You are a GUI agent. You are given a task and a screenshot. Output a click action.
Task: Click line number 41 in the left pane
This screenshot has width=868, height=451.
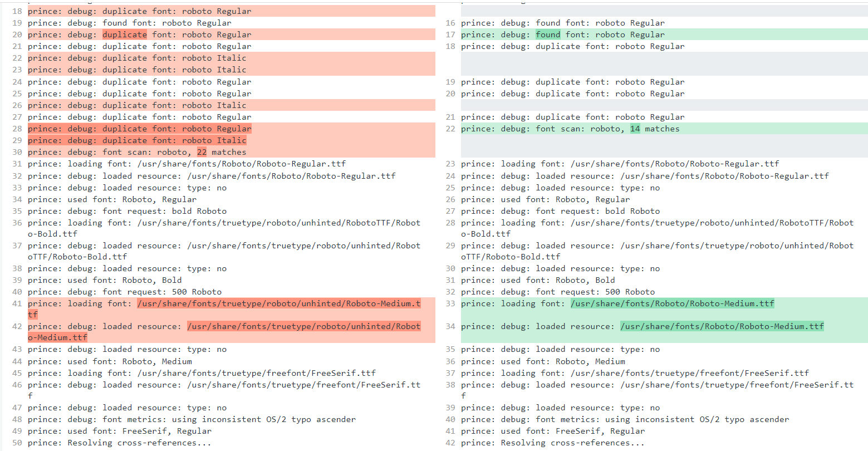[x=17, y=303]
